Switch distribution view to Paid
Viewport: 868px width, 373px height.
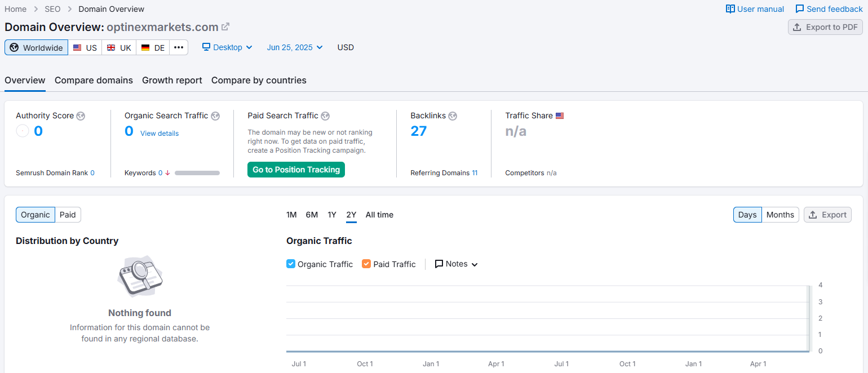68,215
